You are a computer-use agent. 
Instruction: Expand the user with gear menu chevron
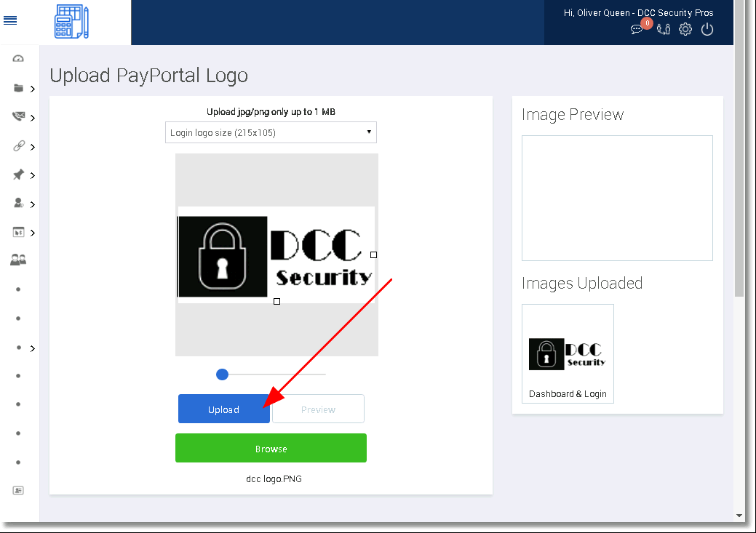coord(33,204)
